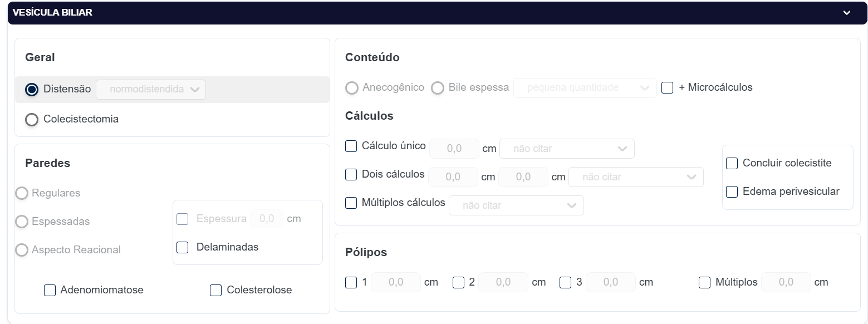Select the Distensão radio button
The height and width of the screenshot is (324, 868).
coord(32,90)
